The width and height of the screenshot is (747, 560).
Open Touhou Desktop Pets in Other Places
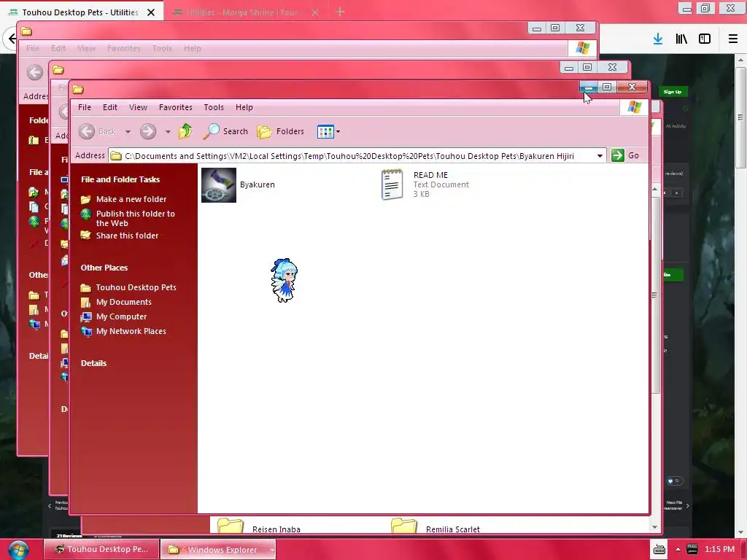136,287
